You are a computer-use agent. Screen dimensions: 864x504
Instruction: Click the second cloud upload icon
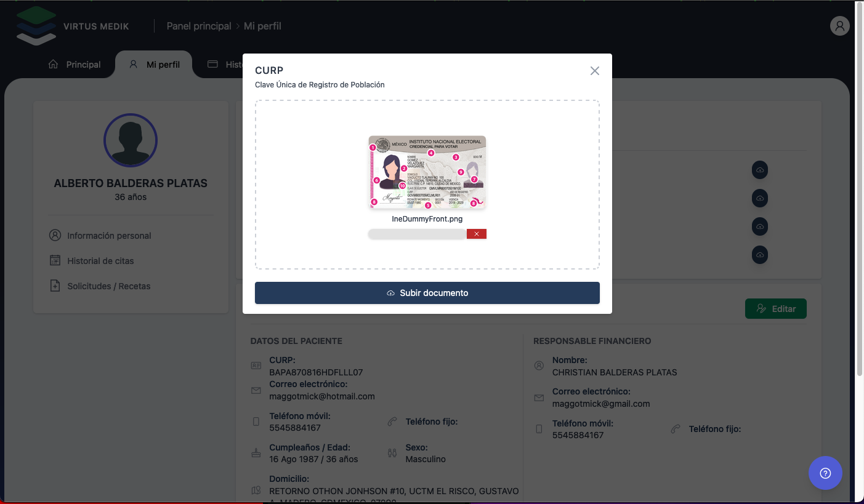[760, 198]
